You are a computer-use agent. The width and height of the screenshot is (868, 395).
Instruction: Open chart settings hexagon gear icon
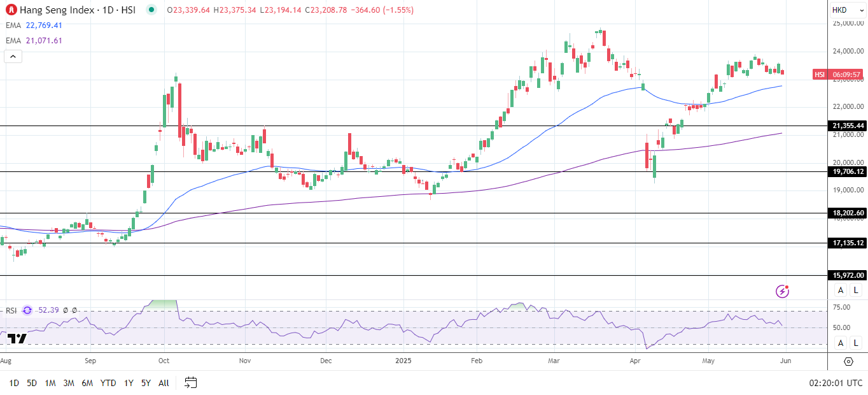[848, 361]
